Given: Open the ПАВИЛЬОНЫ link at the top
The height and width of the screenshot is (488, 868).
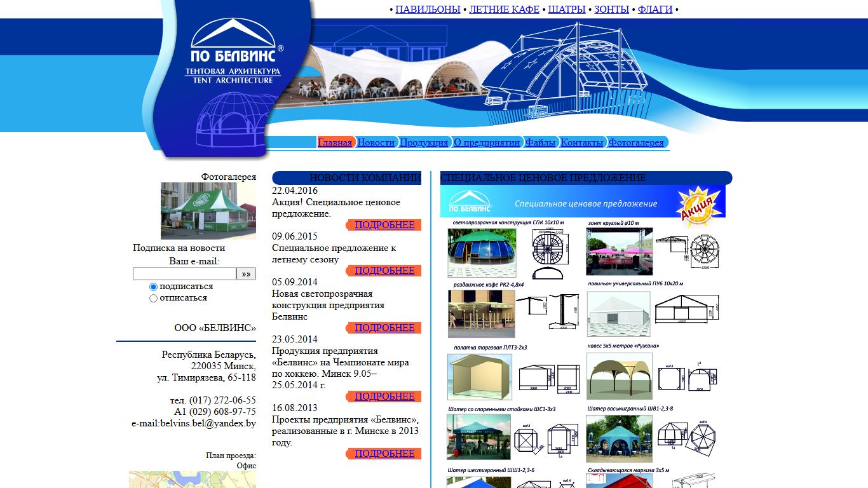Looking at the screenshot, I should (428, 9).
